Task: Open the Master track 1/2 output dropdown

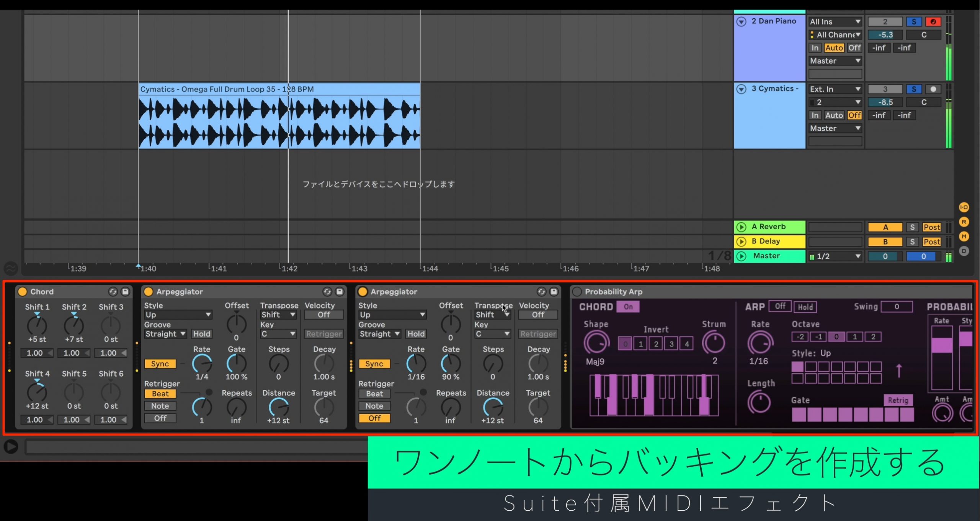Action: [835, 256]
